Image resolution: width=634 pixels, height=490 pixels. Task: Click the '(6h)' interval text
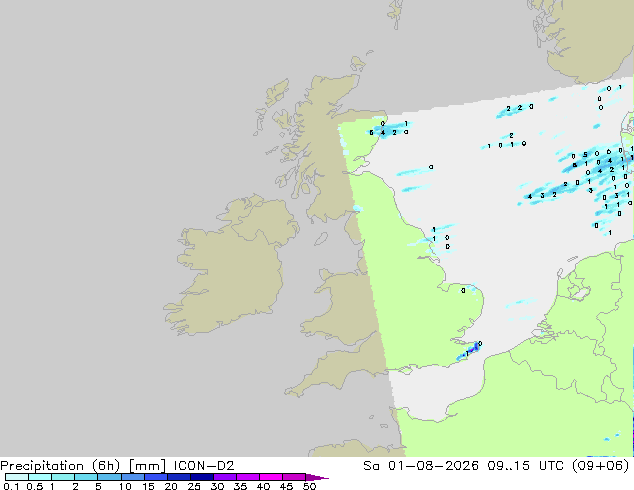coord(106,466)
